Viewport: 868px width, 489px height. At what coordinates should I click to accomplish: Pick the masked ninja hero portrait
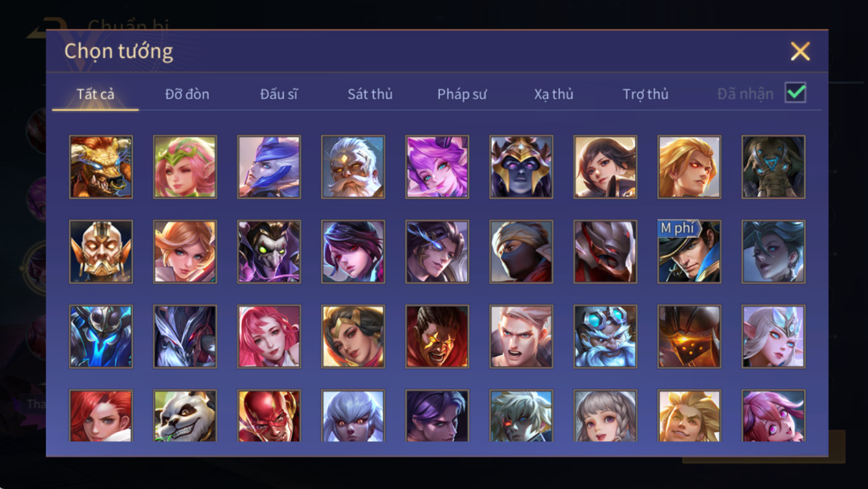[521, 251]
